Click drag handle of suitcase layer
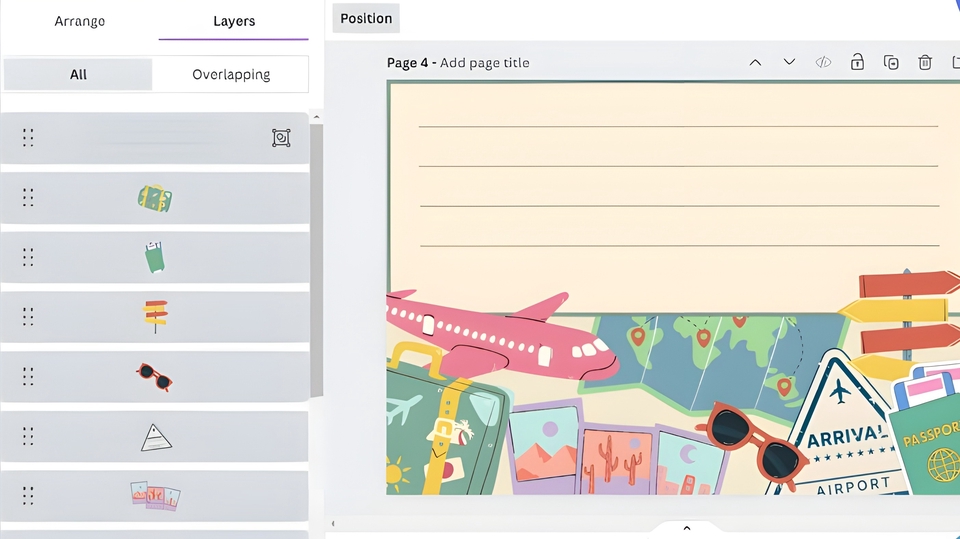This screenshot has width=960, height=539. pos(28,197)
